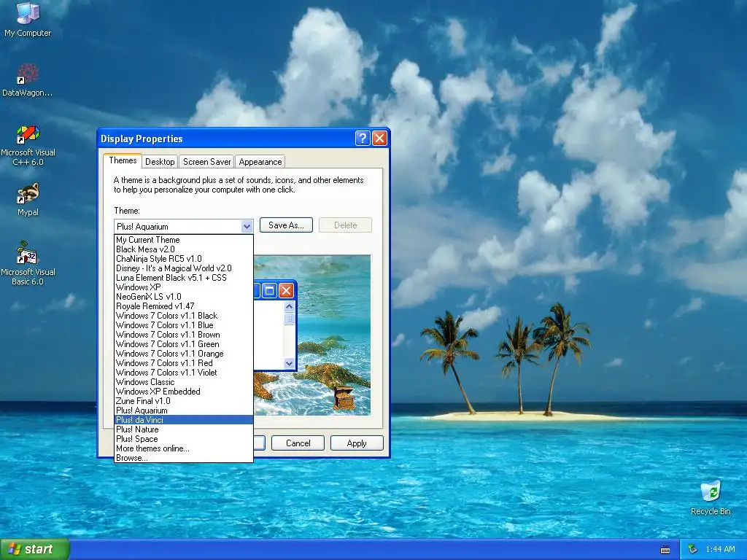Viewport: 747px width, 560px height.
Task: Switch to the Desktop tab
Action: (160, 162)
